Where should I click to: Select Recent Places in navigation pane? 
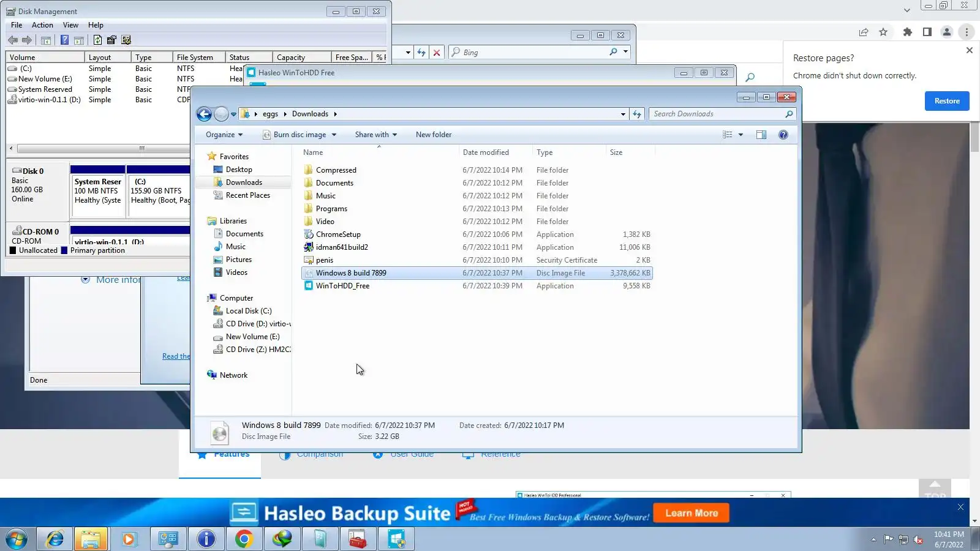click(x=247, y=195)
